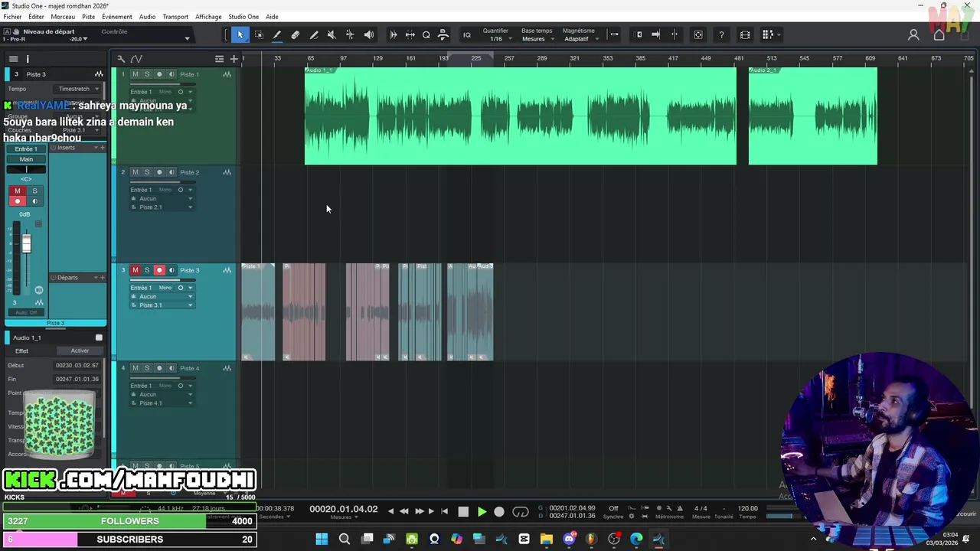Viewport: 980px width, 551px height.
Task: Start playback with green play button
Action: click(482, 512)
